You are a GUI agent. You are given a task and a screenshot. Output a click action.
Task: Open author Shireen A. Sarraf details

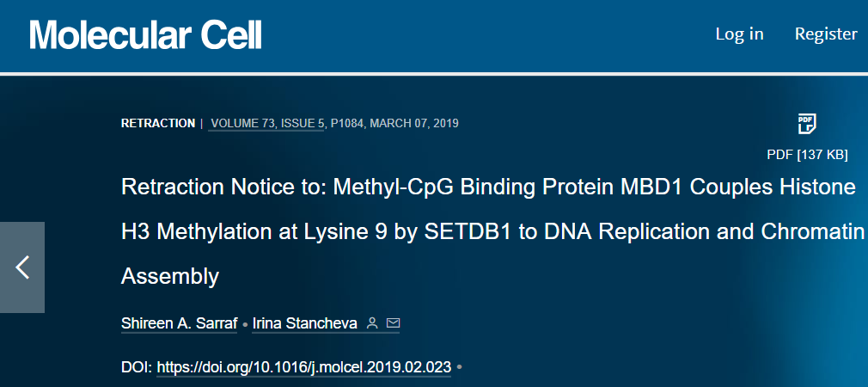179,323
